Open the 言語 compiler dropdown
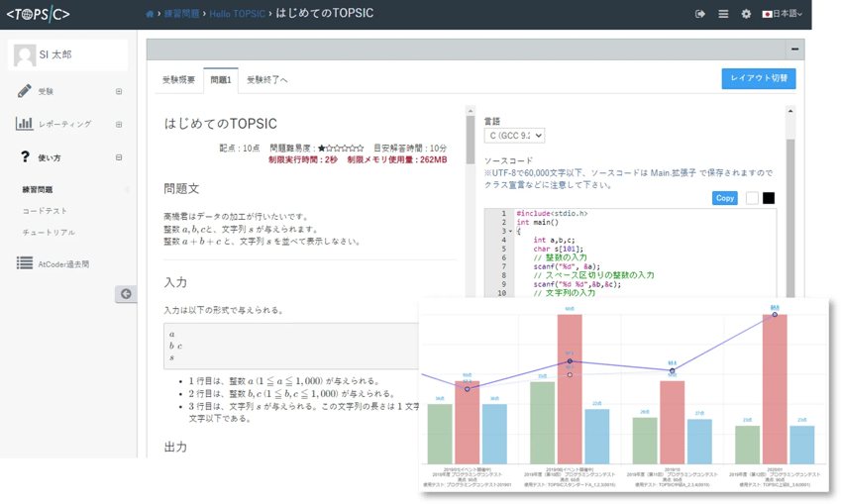This screenshot has width=841, height=504. tap(514, 135)
